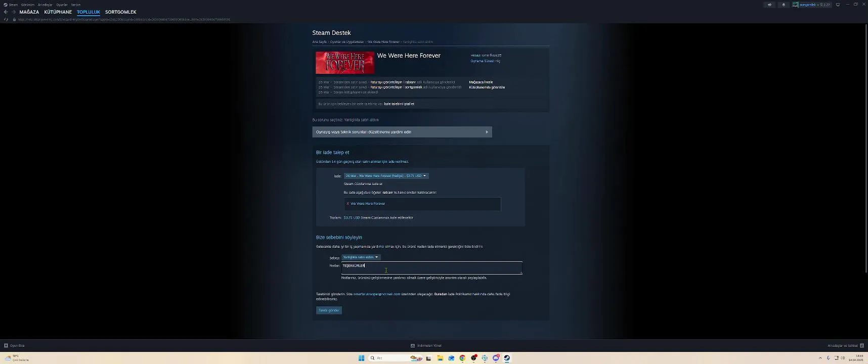Open Kütüphanemde görüntüle link
Screen dimensions: 868x364
pyautogui.click(x=487, y=87)
